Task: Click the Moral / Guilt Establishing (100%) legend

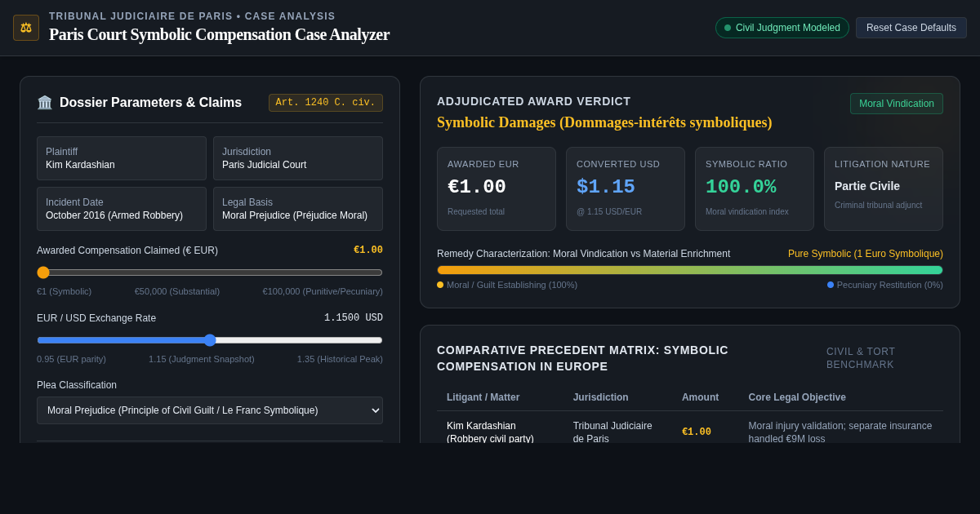Action: click(x=507, y=285)
